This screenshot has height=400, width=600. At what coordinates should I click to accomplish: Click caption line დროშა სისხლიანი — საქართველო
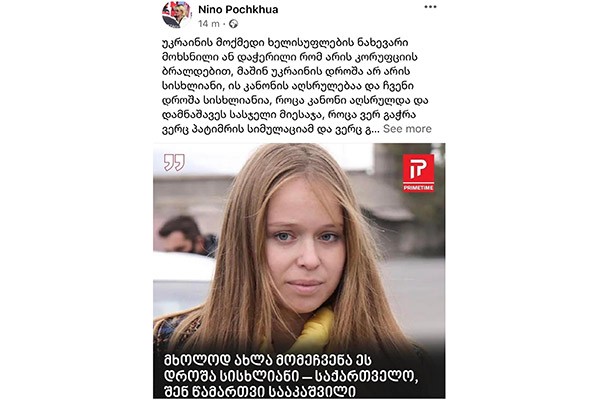291,376
